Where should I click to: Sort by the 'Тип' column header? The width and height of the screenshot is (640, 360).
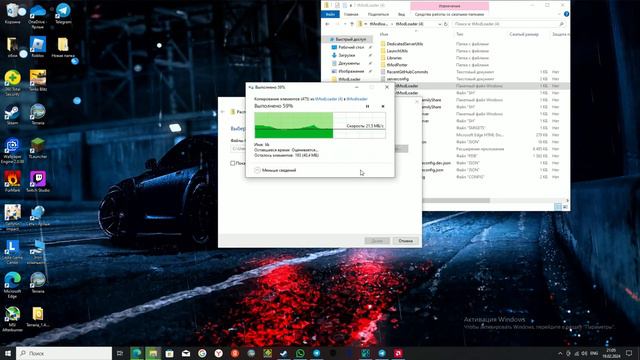460,34
